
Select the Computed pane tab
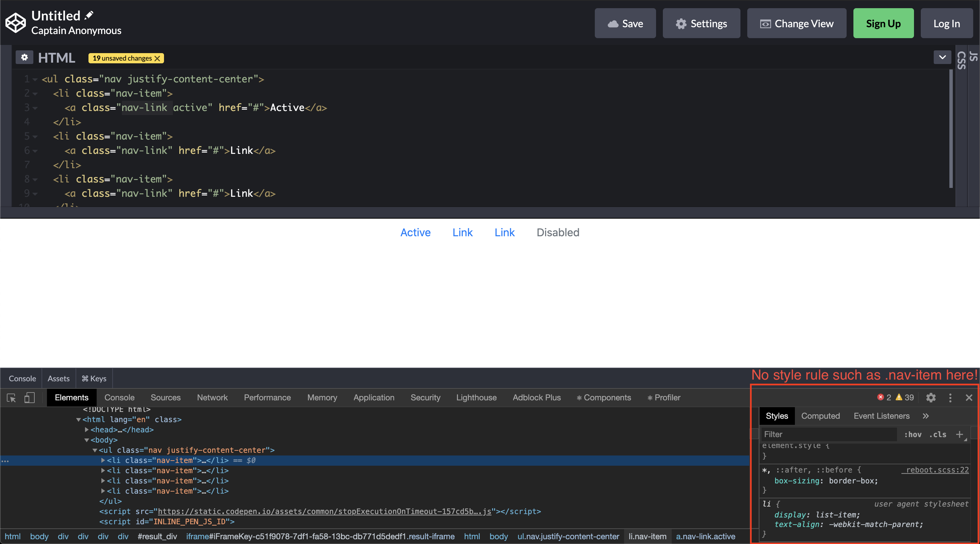pos(821,416)
